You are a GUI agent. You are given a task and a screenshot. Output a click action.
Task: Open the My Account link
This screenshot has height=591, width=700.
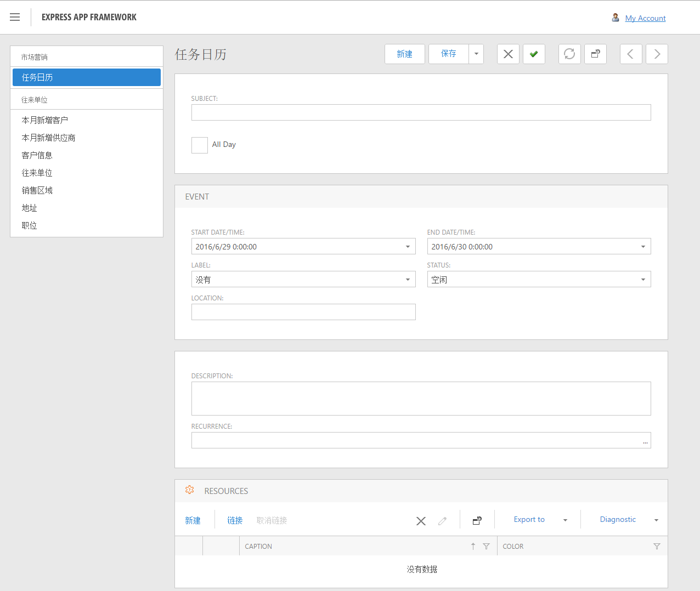tap(645, 18)
